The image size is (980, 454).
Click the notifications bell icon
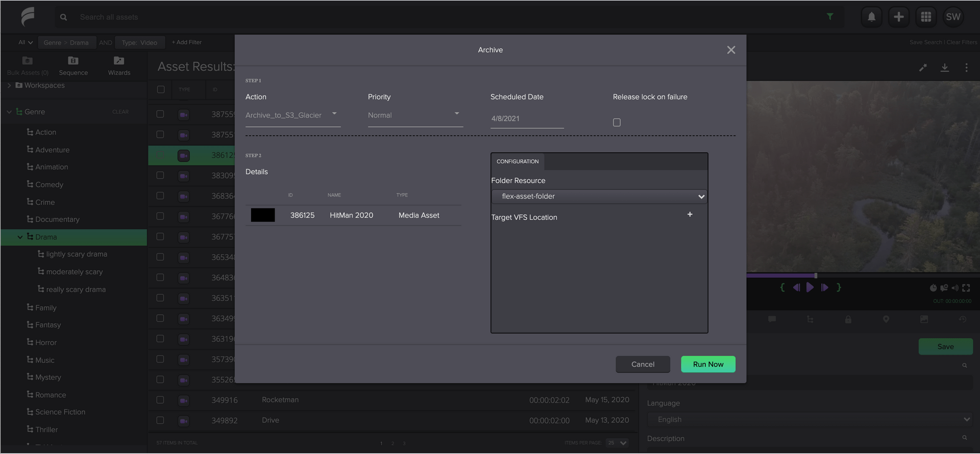pos(871,17)
